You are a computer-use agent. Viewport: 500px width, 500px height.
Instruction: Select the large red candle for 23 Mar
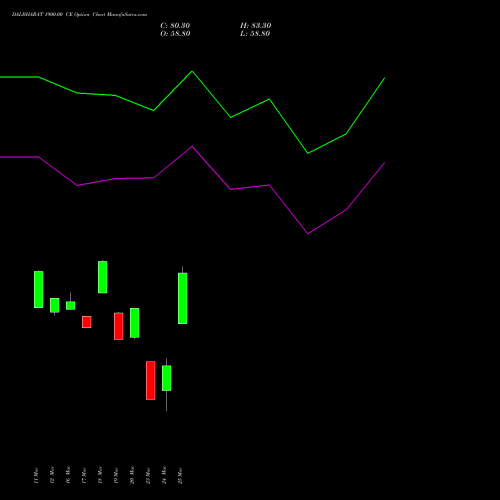(151, 380)
